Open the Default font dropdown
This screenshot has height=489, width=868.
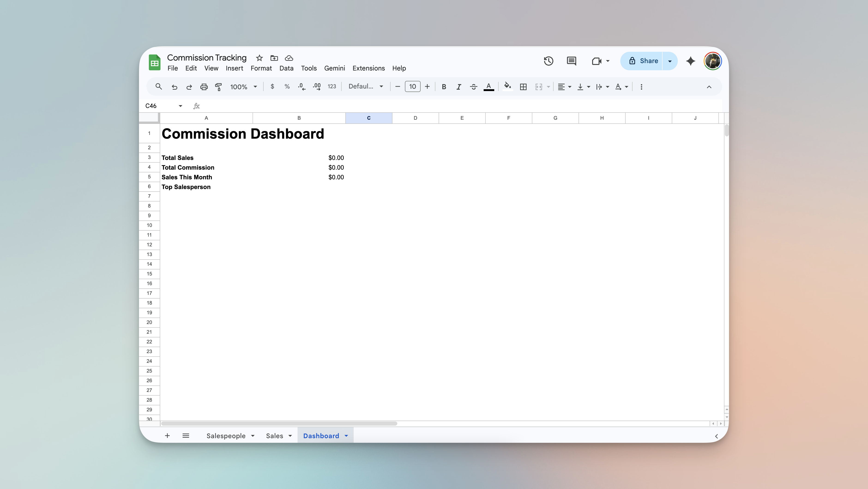coord(366,87)
